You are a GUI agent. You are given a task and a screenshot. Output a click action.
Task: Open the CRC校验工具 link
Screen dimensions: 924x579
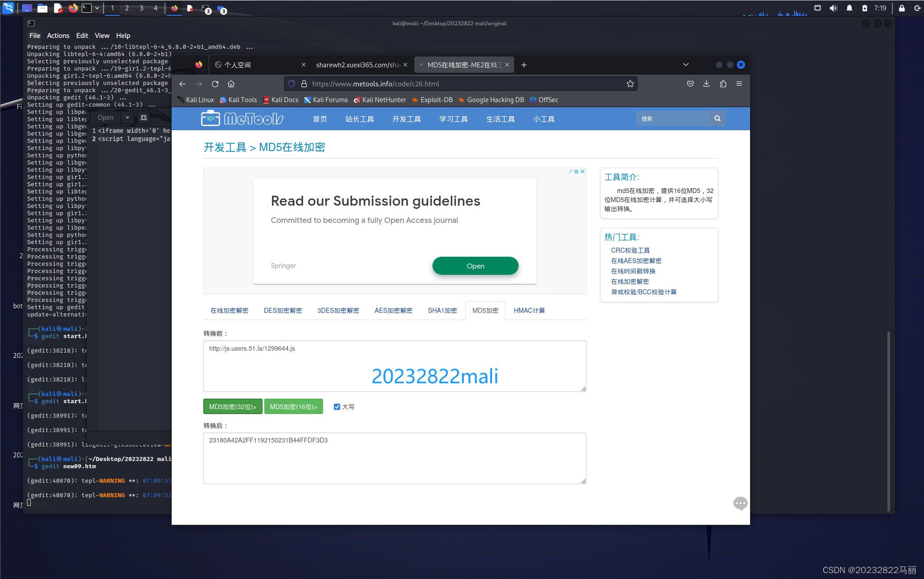point(630,250)
